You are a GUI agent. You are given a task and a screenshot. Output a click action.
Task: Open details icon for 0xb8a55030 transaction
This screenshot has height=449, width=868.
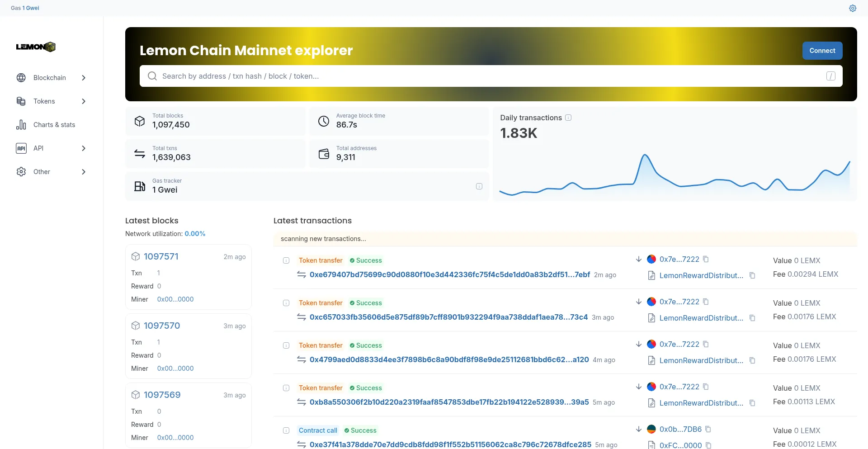click(286, 388)
